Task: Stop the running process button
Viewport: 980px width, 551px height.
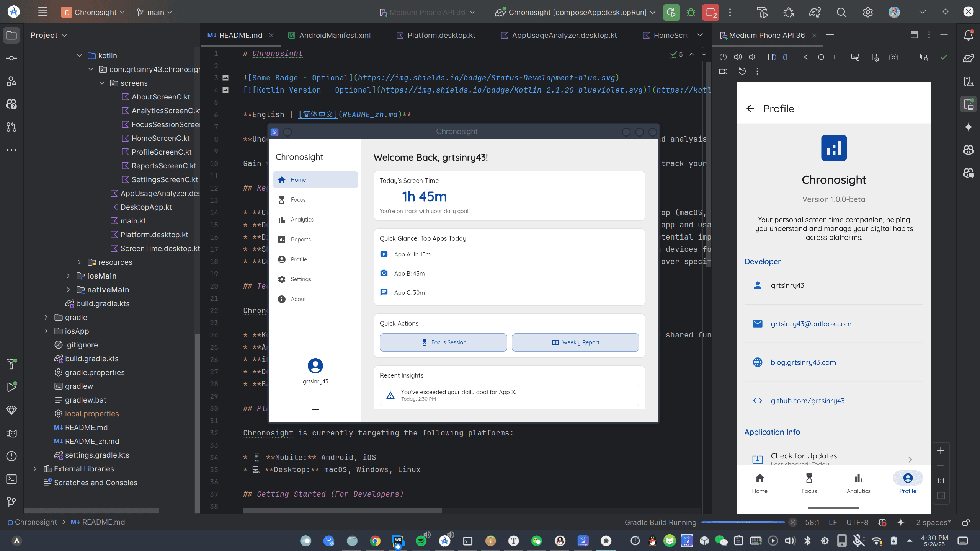Action: [x=710, y=12]
